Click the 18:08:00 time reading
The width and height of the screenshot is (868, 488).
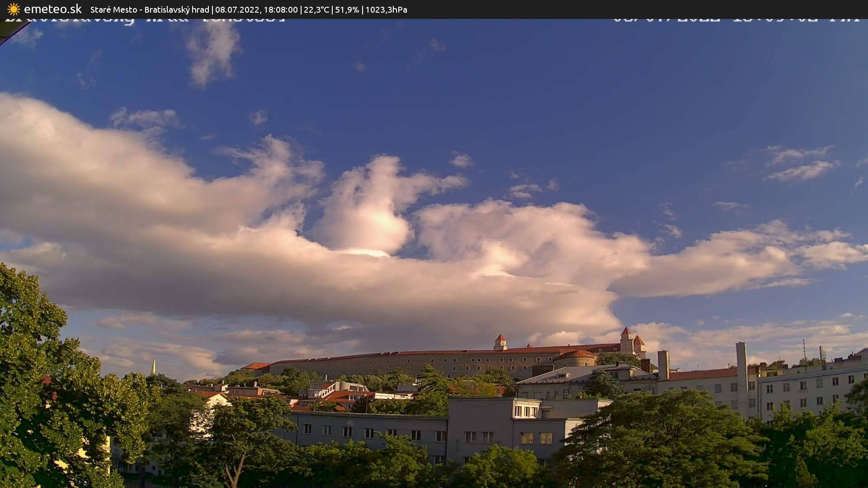280,9
